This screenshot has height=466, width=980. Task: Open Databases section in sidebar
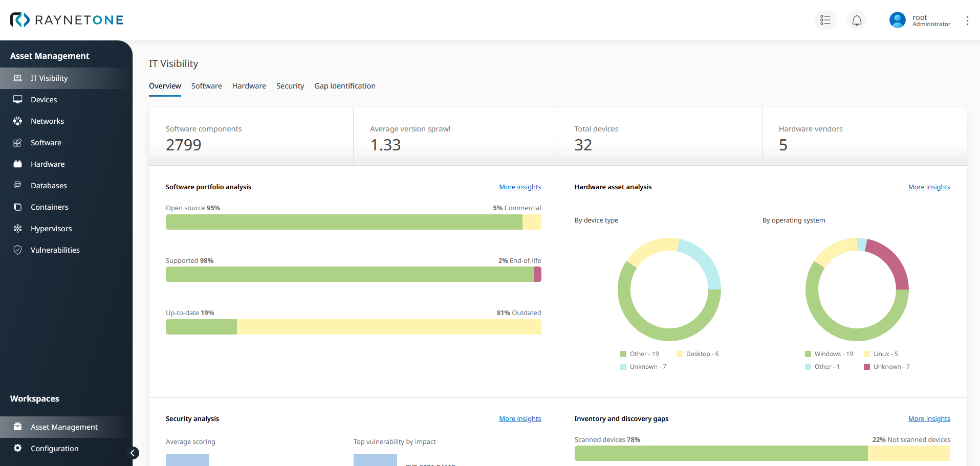pyautogui.click(x=49, y=186)
